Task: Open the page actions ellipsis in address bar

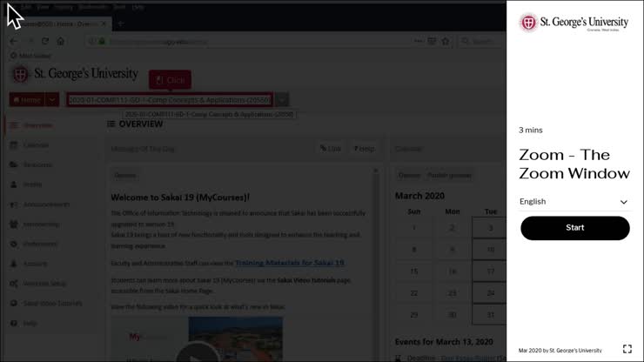Action: [x=418, y=41]
